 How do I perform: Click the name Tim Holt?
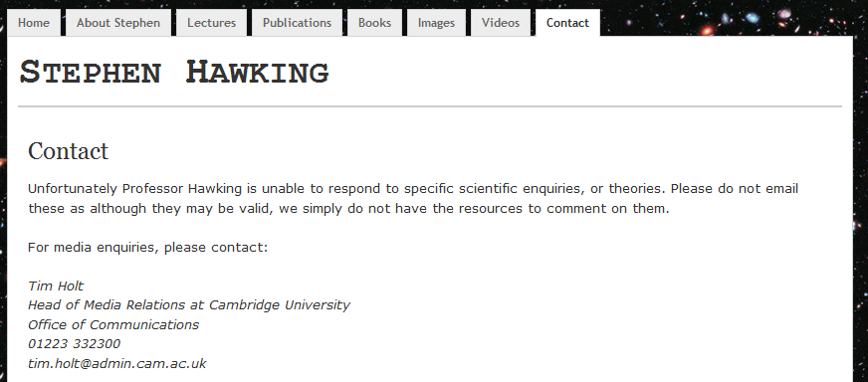56,286
